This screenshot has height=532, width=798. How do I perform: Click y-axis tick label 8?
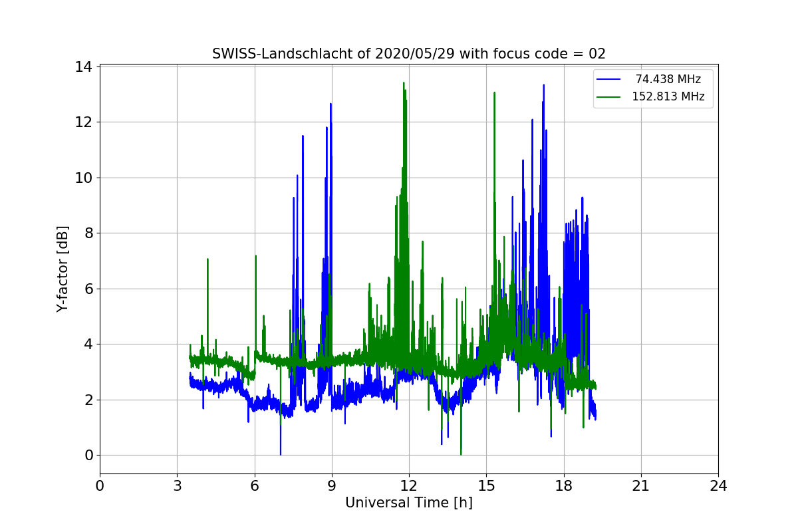pyautogui.click(x=87, y=233)
